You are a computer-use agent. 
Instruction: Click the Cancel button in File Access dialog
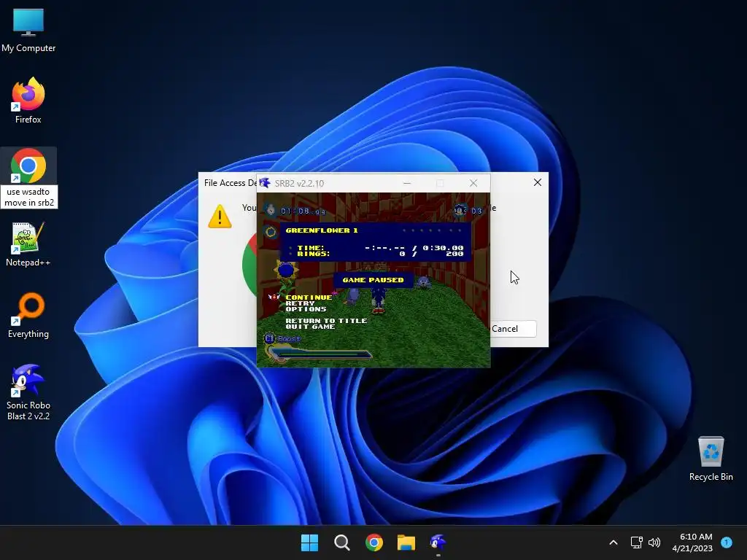(513, 329)
